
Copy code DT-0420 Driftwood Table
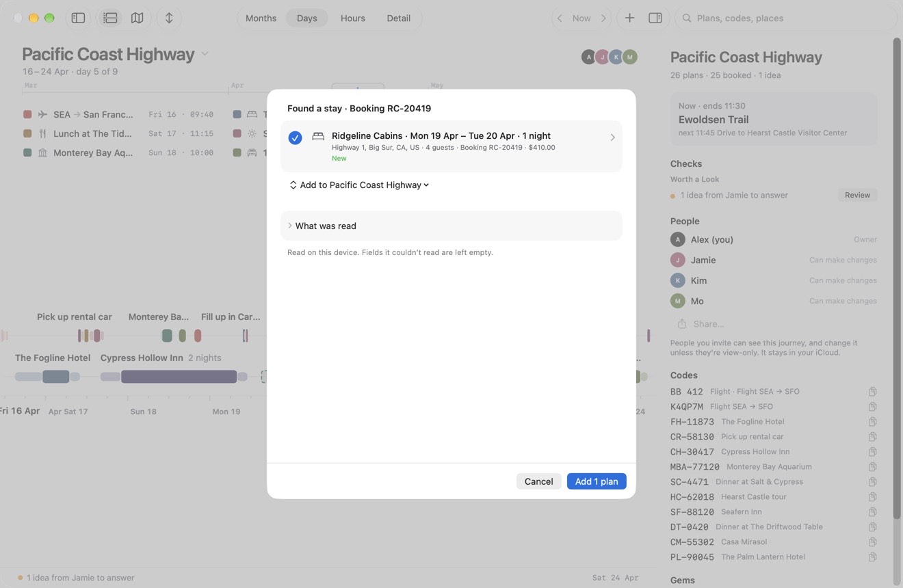pyautogui.click(x=873, y=527)
